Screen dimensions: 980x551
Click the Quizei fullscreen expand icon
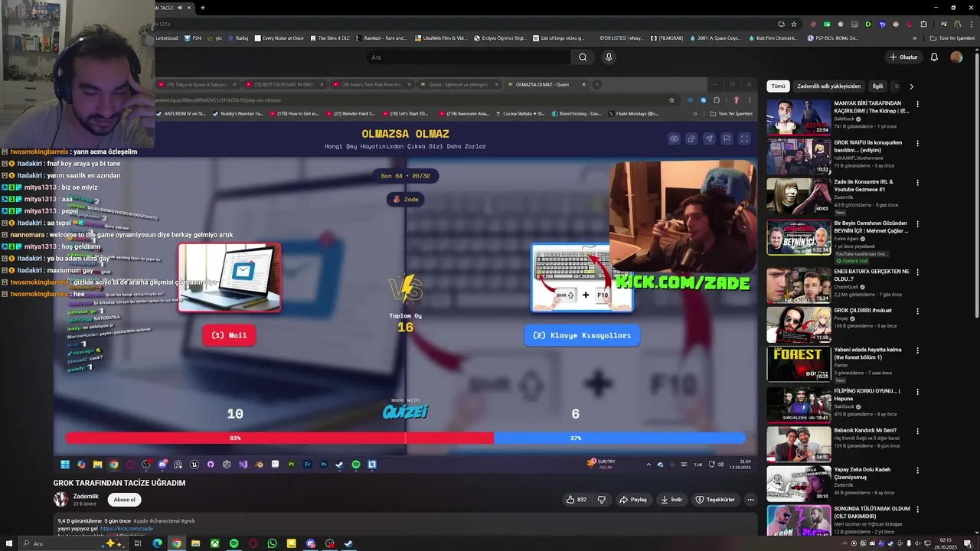coord(744,139)
